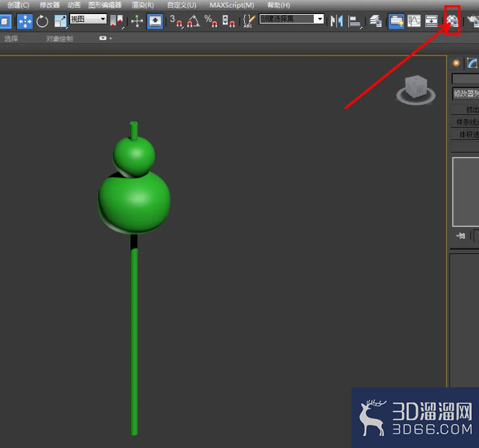Open the Curve Editor icon
The height and width of the screenshot is (448, 479).
click(414, 22)
